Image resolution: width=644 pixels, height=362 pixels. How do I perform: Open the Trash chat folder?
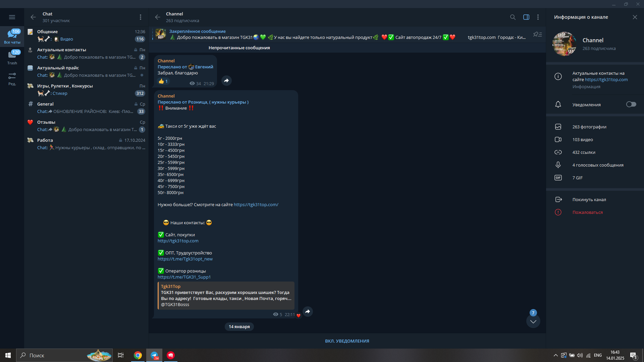12,57
